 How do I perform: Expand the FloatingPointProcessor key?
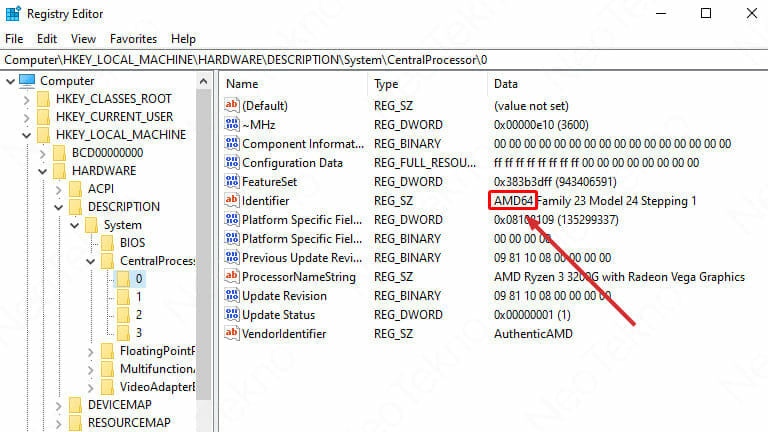(x=91, y=352)
